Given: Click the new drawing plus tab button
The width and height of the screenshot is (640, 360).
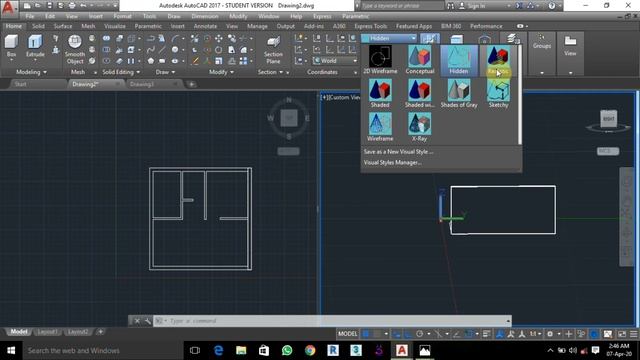Looking at the screenshot, I should click(x=191, y=84).
